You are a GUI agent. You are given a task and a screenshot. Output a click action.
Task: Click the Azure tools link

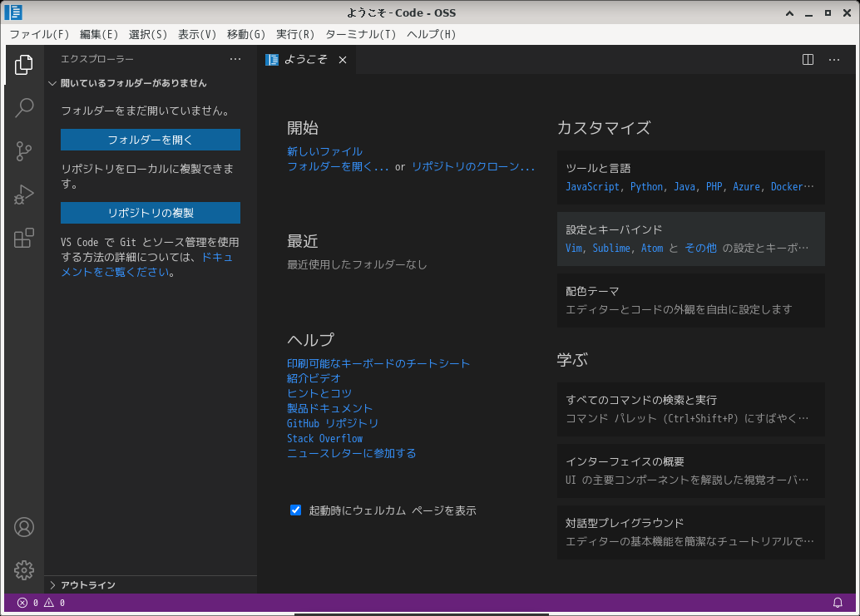pos(746,187)
